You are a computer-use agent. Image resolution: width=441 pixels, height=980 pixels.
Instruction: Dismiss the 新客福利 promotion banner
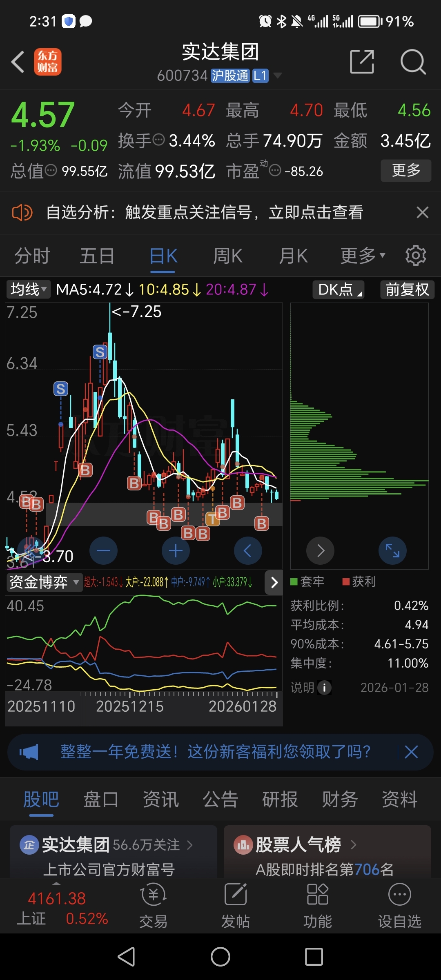(411, 752)
